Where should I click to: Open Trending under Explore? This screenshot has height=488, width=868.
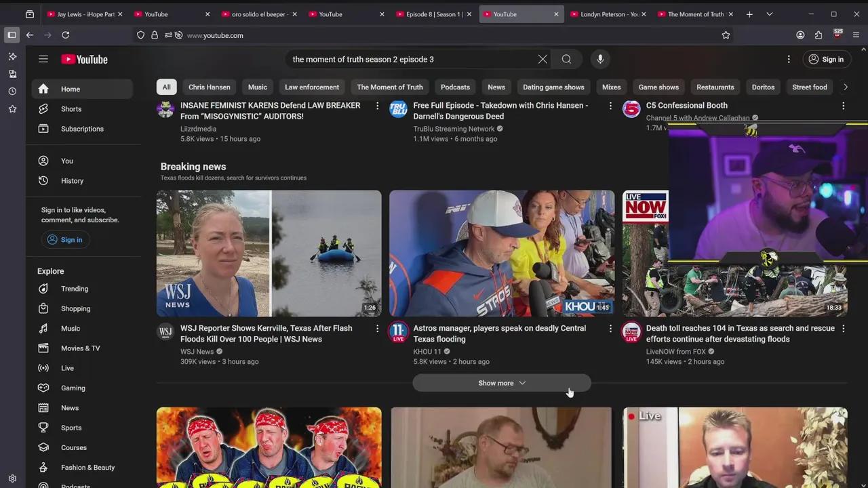82,289
